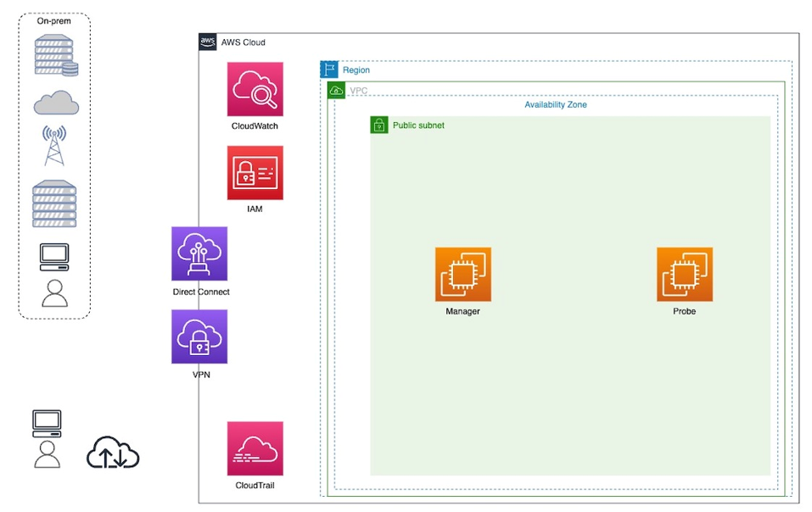Image resolution: width=812 pixels, height=512 pixels.
Task: Select the blue Region flag icon
Action: click(329, 70)
